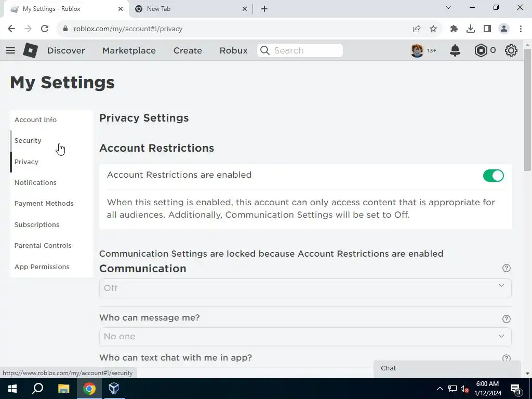
Task: Click the Robux balance icon
Action: [481, 50]
